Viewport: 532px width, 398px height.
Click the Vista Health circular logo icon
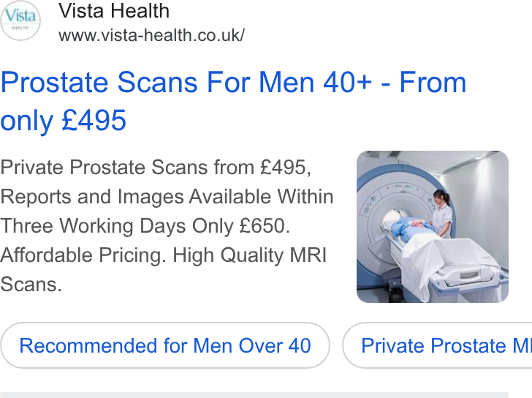tap(20, 20)
